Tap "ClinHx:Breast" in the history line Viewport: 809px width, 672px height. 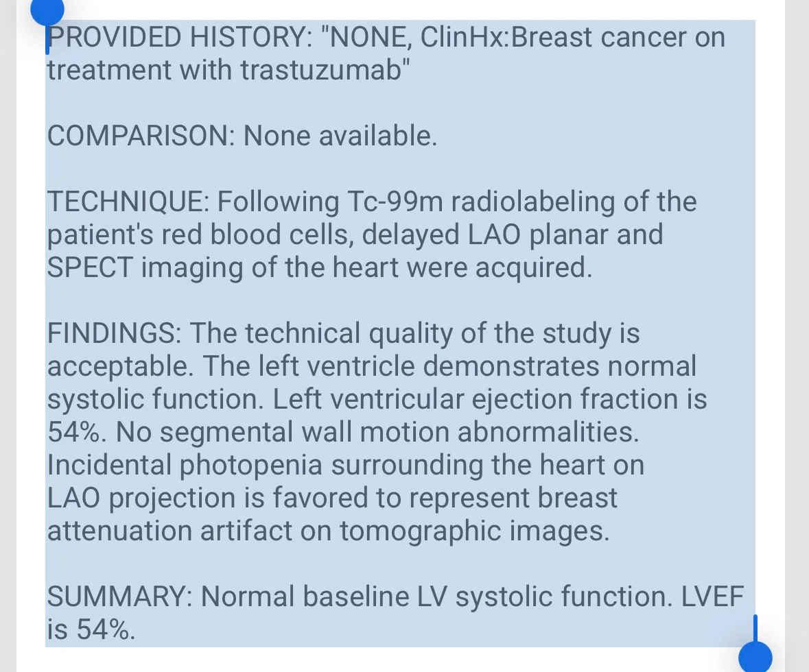pyautogui.click(x=506, y=37)
